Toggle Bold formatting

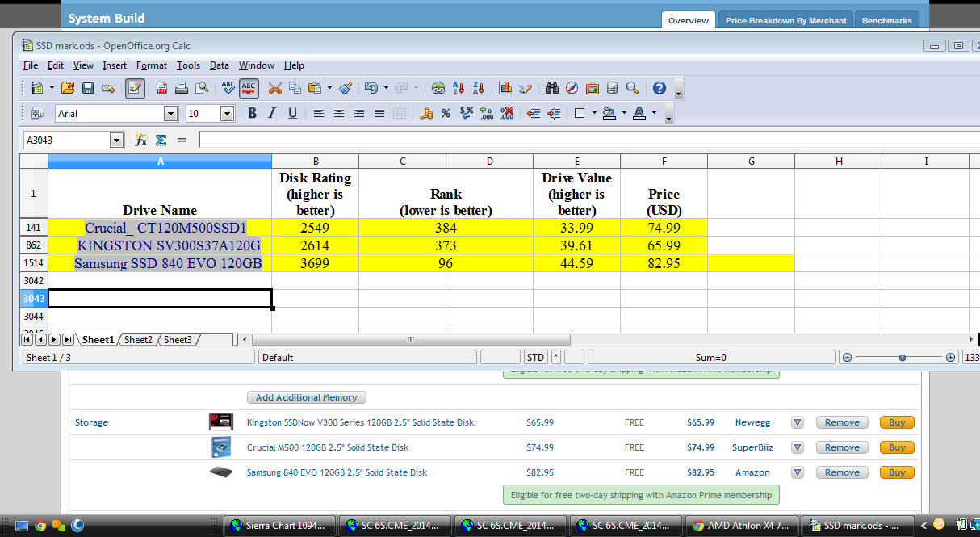tap(253, 114)
